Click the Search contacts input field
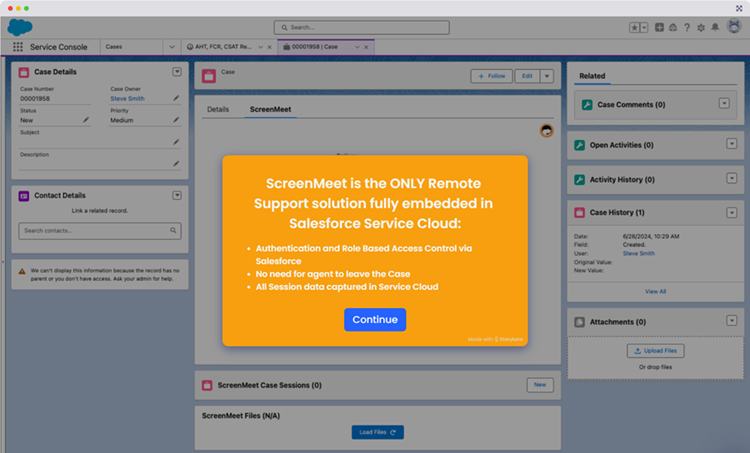Viewport: 750px width, 453px height. point(99,231)
